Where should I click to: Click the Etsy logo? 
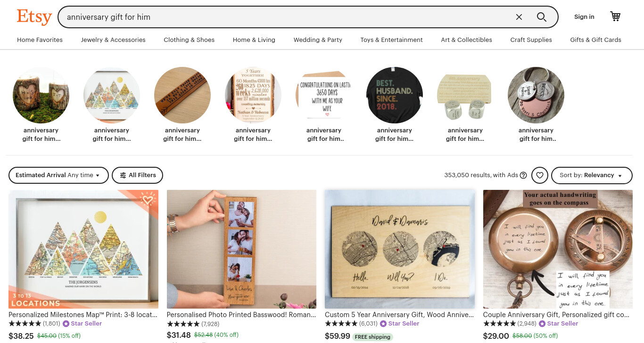coord(34,17)
